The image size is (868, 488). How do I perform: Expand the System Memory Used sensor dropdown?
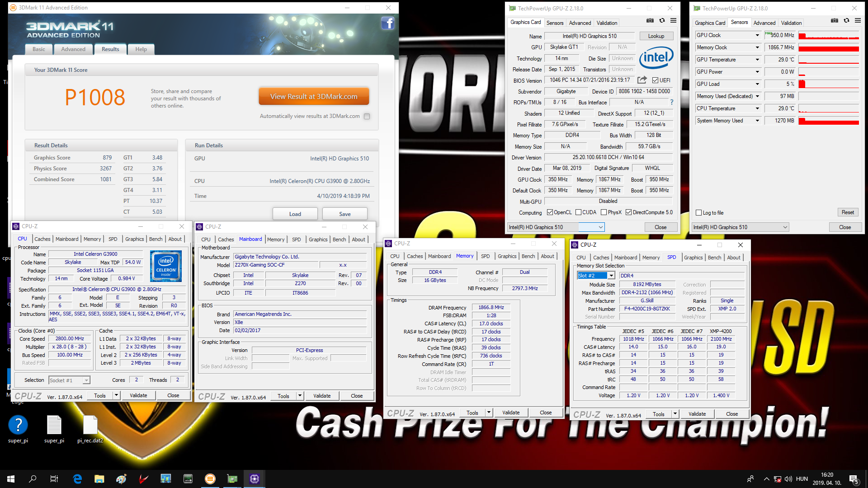pyautogui.click(x=757, y=121)
